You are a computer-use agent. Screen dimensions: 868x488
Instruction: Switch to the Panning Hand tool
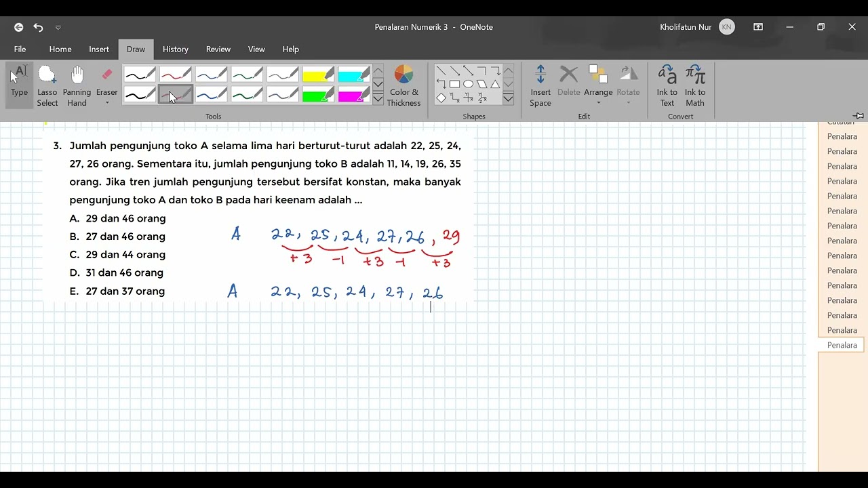pos(77,85)
